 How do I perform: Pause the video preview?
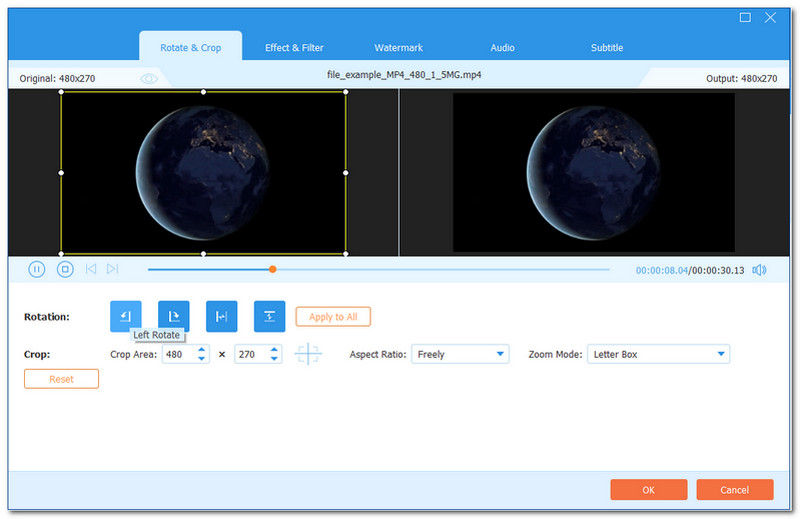point(37,269)
